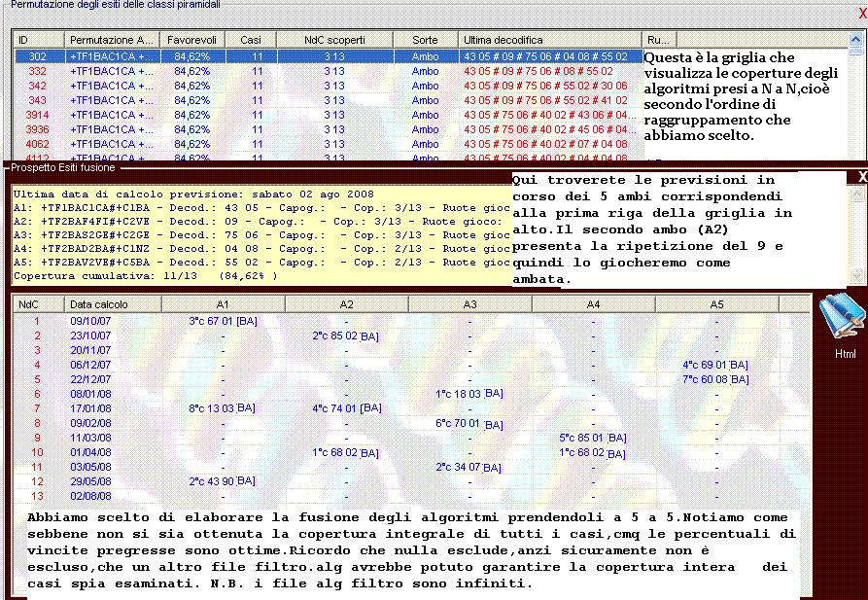The height and width of the screenshot is (600, 868).
Task: Close the Permutazione degli esiti panel
Action: (862, 13)
